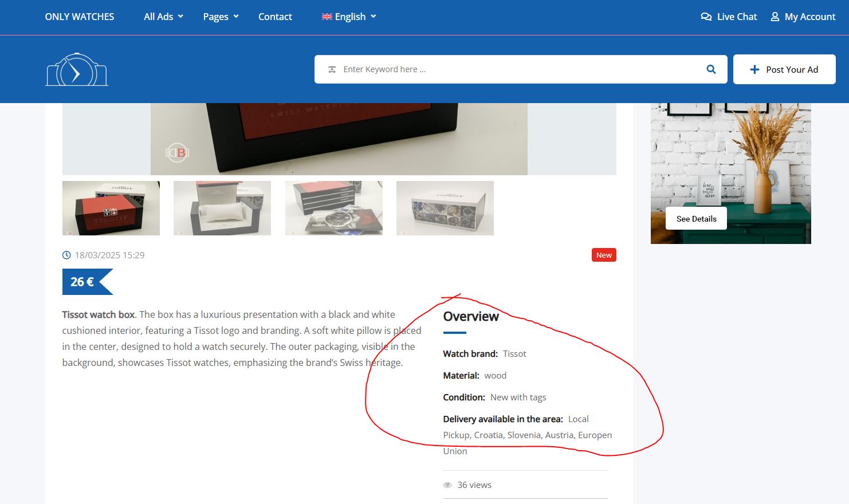Open the English language selector
The image size is (849, 504).
[349, 17]
